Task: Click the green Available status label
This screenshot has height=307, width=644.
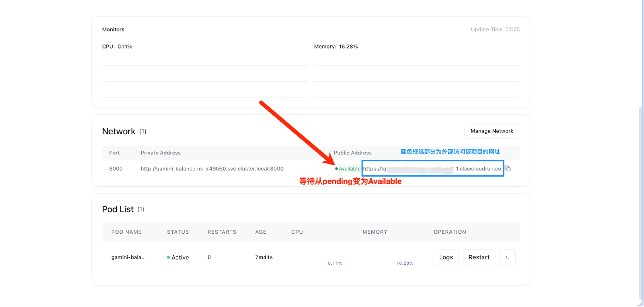Action: pos(348,169)
